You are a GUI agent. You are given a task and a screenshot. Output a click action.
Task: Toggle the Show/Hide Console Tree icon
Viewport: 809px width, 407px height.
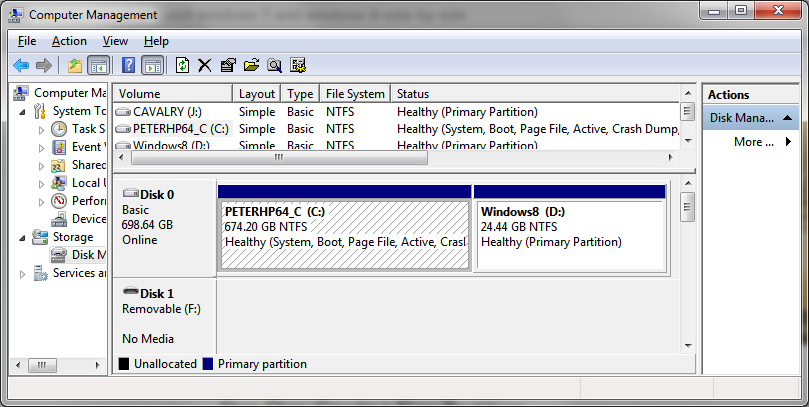pos(99,66)
